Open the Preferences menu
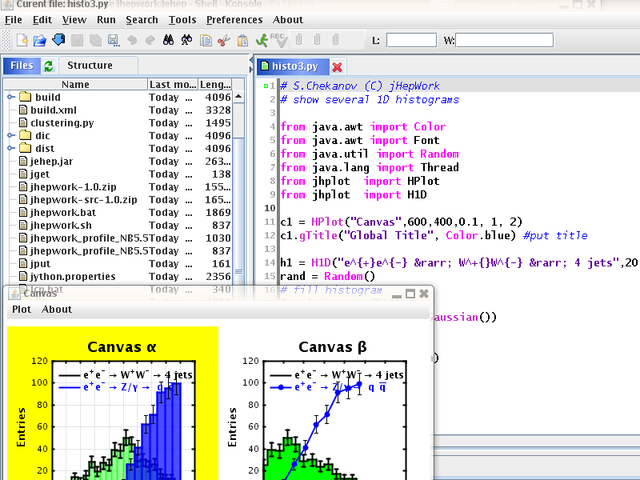This screenshot has height=480, width=640. tap(234, 19)
